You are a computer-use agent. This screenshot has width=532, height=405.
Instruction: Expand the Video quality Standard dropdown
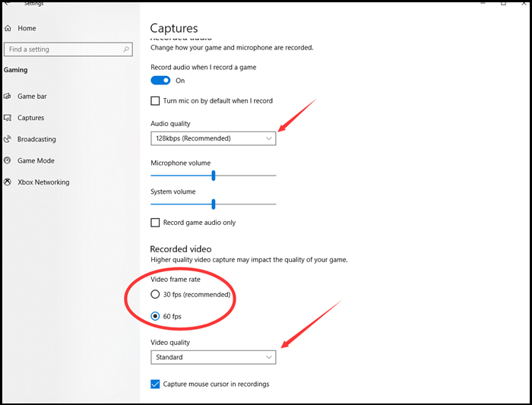tap(213, 357)
